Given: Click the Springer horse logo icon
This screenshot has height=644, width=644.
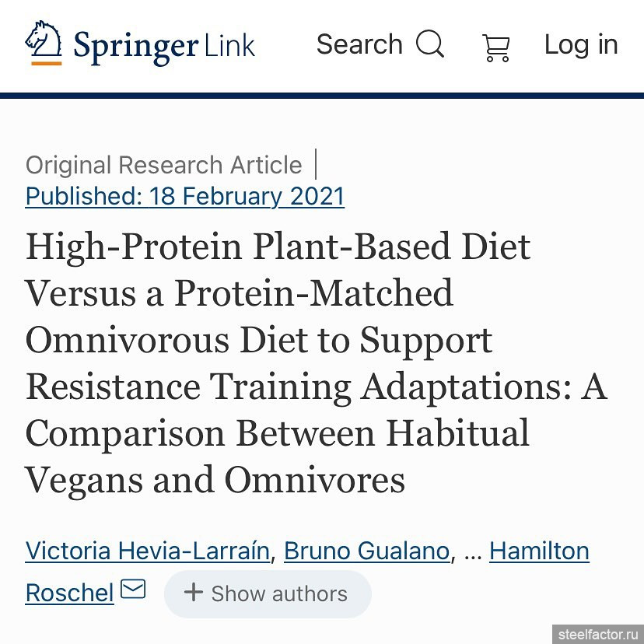Looking at the screenshot, I should coord(44,39).
